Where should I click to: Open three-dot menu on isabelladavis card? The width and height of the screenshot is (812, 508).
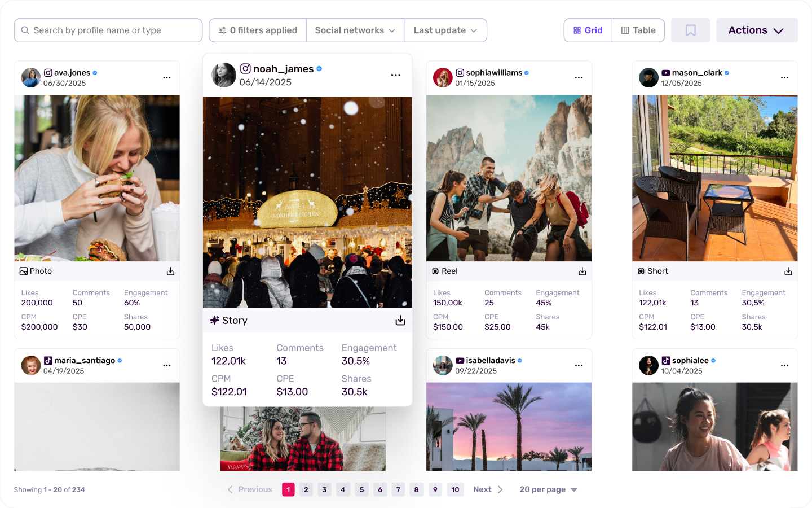click(579, 366)
